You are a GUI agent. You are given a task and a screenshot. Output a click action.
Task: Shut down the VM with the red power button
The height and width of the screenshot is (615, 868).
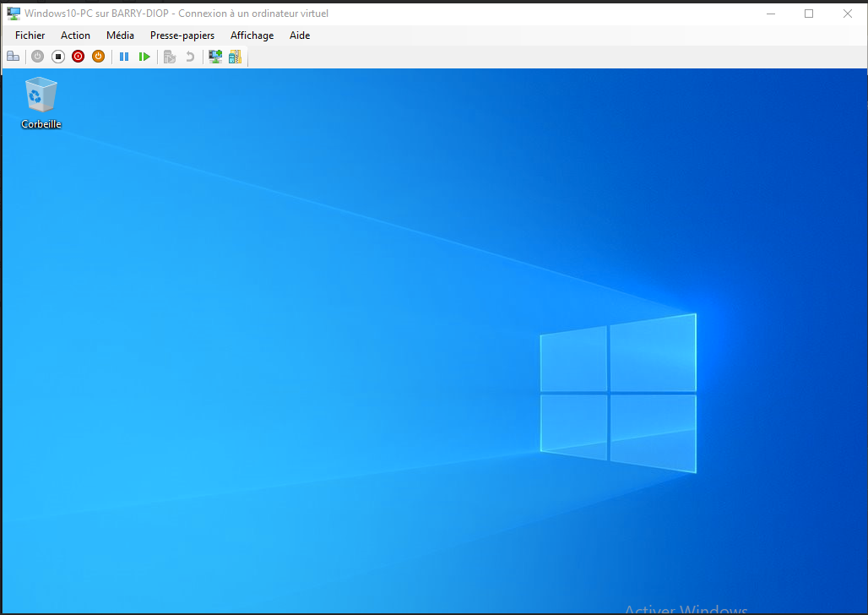78,57
